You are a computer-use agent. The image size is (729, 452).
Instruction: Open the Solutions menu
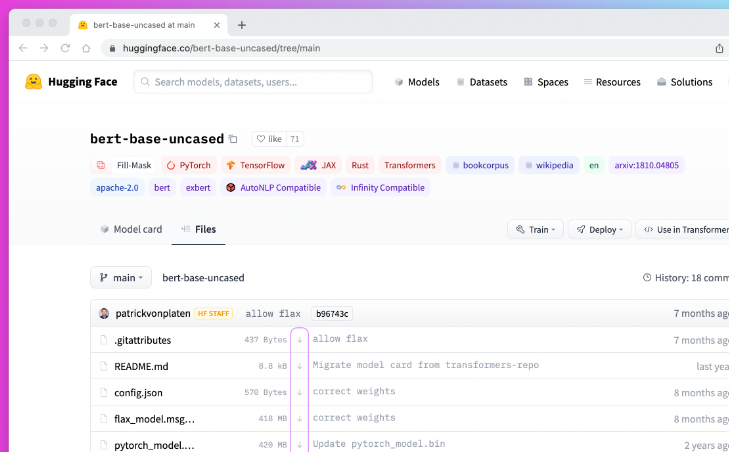684,82
